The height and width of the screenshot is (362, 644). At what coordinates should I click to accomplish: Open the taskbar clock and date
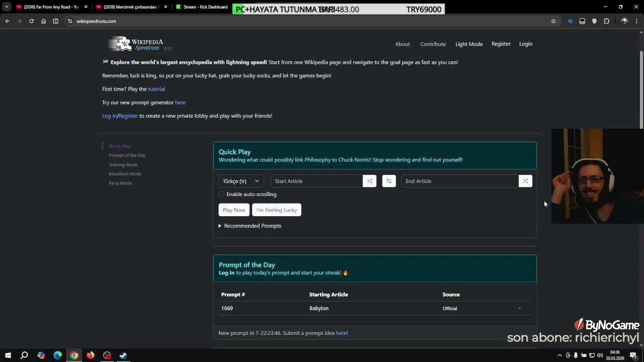pos(615,355)
